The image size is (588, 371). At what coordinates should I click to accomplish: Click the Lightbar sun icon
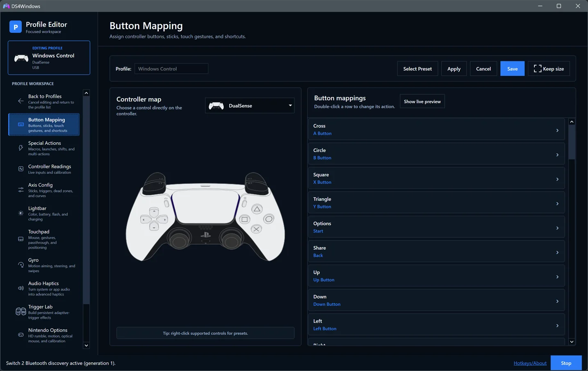pyautogui.click(x=21, y=213)
